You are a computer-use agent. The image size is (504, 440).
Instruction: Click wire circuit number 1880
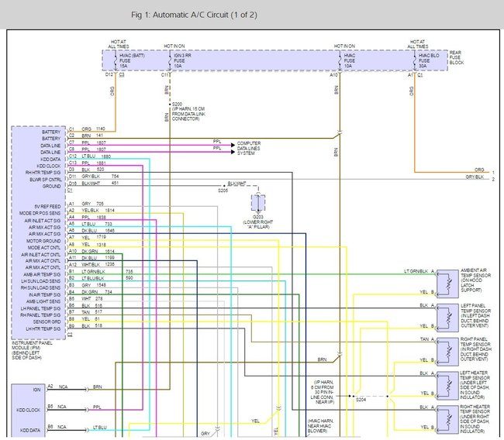pyautogui.click(x=106, y=156)
